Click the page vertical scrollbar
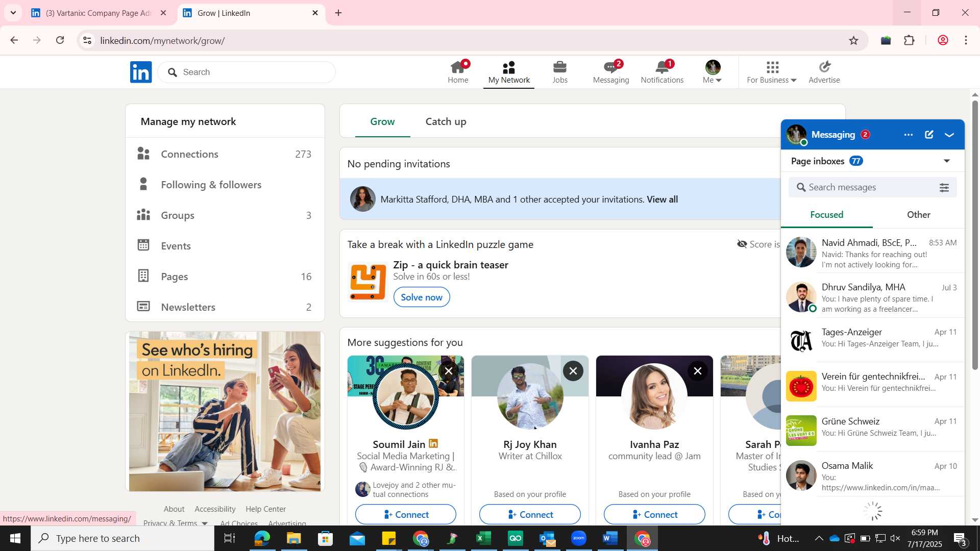Screen dimensions: 980x551 pos(975,235)
